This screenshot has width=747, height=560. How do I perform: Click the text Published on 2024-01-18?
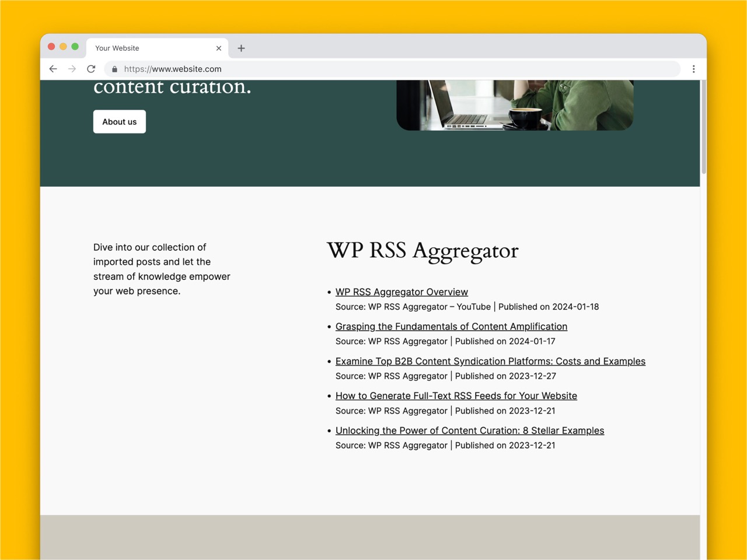tap(549, 307)
